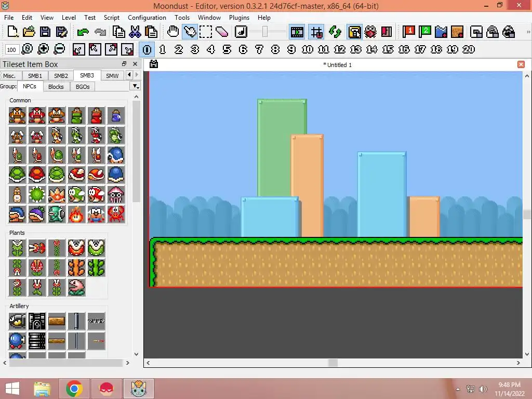Screen dimensions: 532x399
Task: Open the Plugins menu
Action: click(239, 18)
